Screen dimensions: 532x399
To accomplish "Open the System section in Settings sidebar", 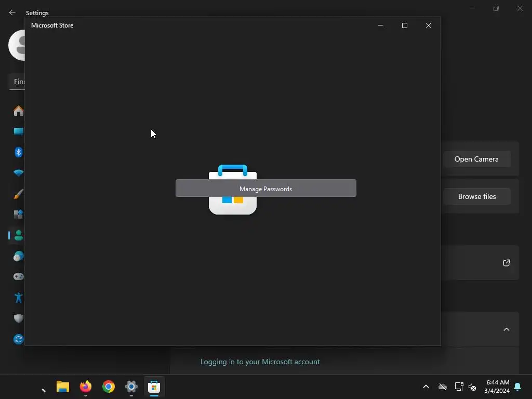I will coord(19,131).
